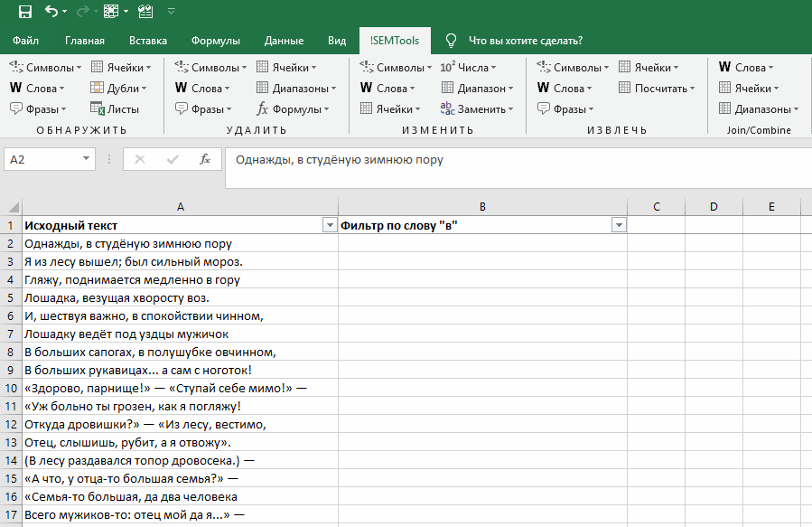Open Символы menu in ИЗМЕНИТЬ group

(x=397, y=68)
